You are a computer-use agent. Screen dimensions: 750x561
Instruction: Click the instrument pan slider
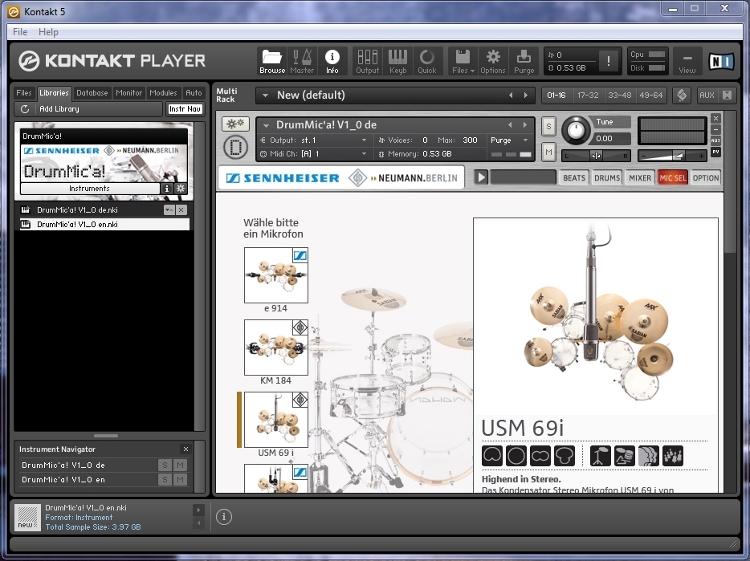point(596,155)
